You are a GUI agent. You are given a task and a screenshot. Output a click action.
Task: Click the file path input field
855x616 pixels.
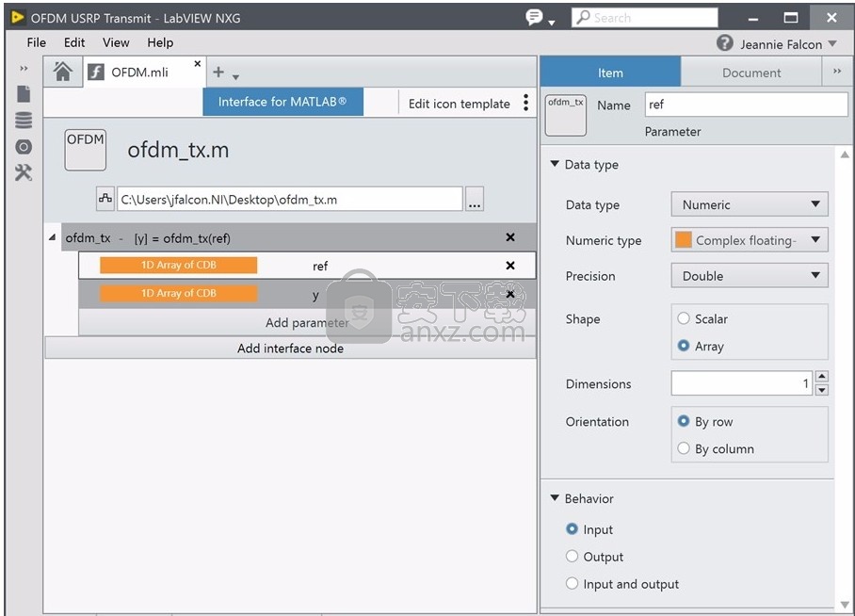click(290, 199)
